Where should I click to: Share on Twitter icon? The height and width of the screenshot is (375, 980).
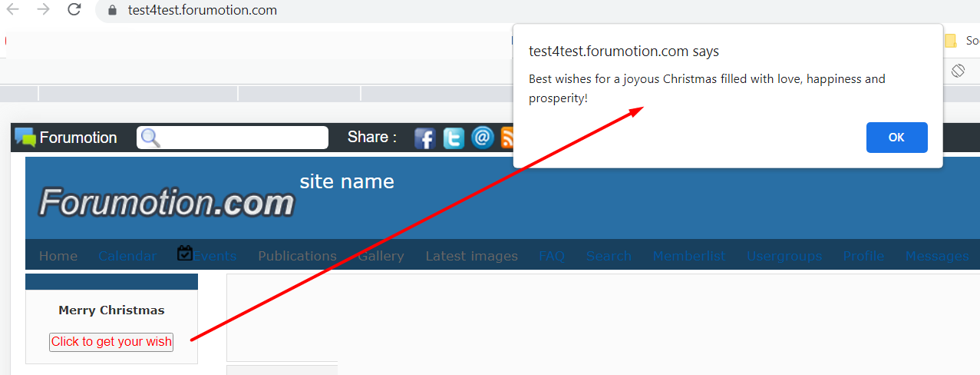pos(454,138)
